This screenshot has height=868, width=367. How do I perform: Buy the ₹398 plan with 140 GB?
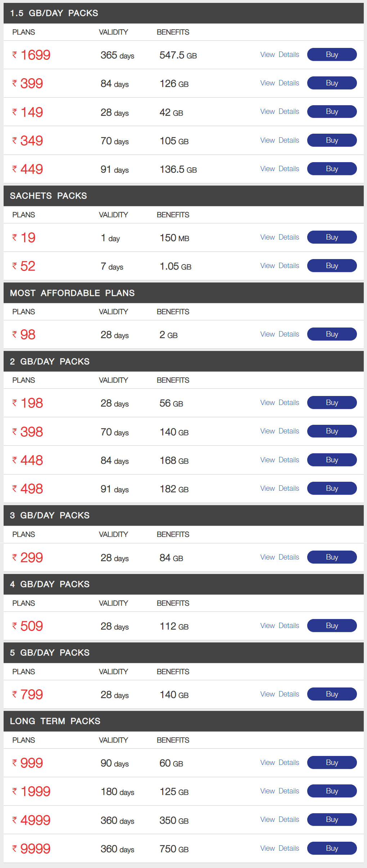pyautogui.click(x=332, y=431)
